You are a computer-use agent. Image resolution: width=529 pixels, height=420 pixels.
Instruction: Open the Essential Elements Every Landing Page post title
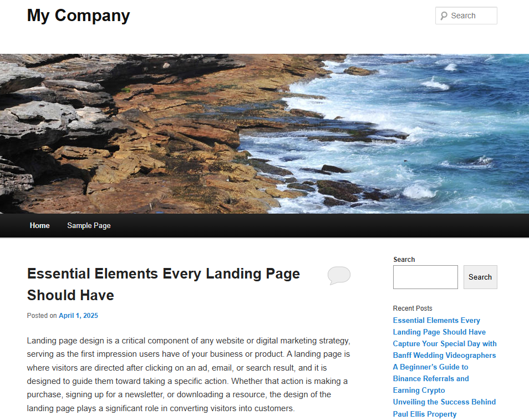point(163,284)
